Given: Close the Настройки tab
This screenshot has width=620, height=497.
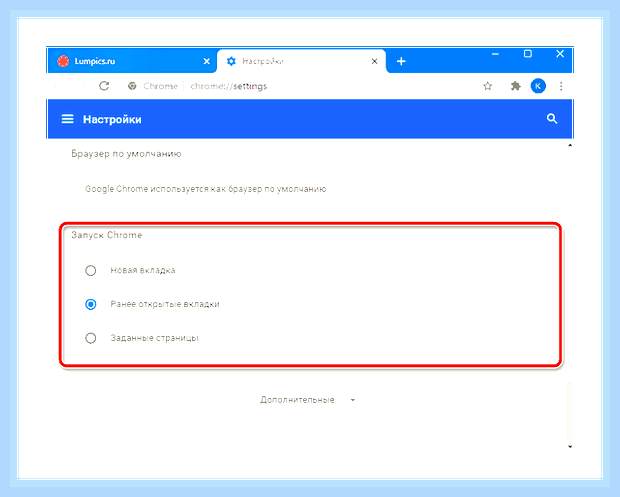Looking at the screenshot, I should pos(374,61).
